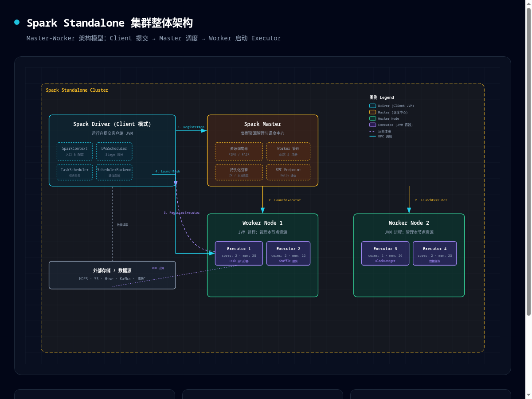This screenshot has height=399, width=532.
Task: Click the Executor-4 node
Action: [434, 253]
